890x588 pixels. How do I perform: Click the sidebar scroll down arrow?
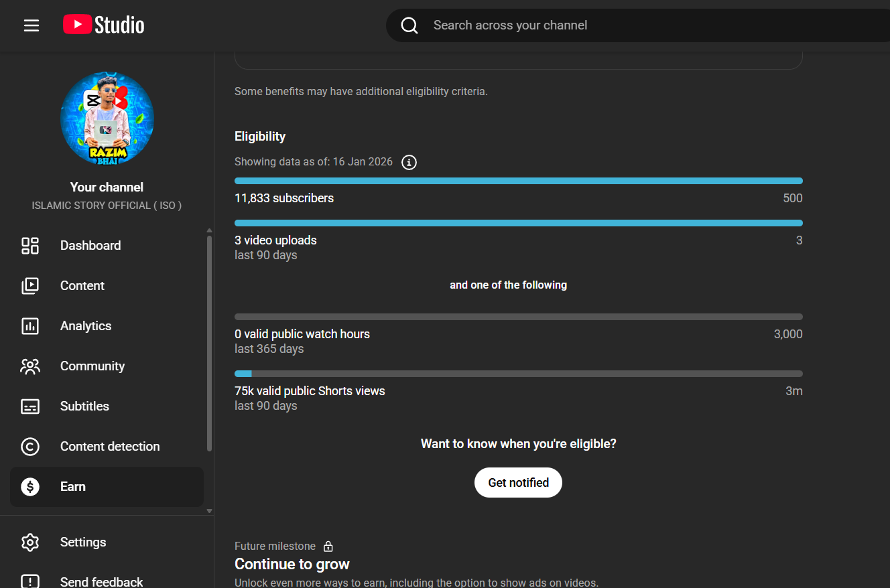(x=209, y=510)
